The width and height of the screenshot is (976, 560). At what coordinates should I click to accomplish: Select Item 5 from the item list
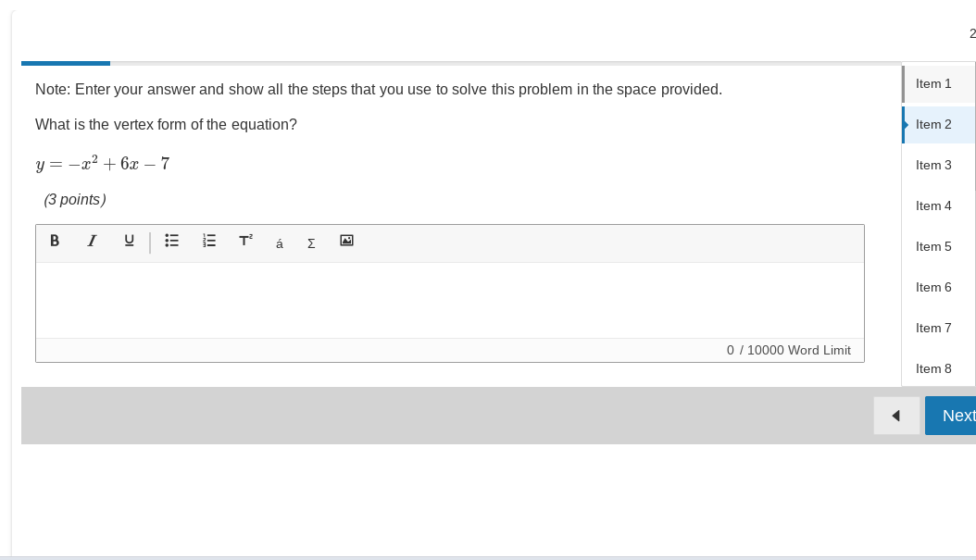click(x=932, y=246)
